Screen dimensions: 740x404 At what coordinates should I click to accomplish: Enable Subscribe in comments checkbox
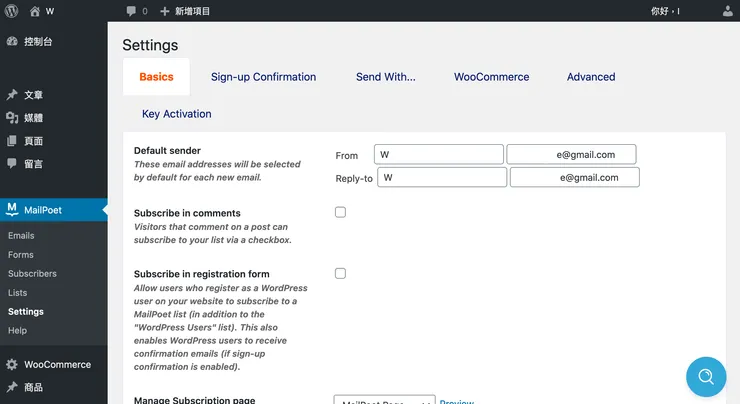[x=340, y=212]
